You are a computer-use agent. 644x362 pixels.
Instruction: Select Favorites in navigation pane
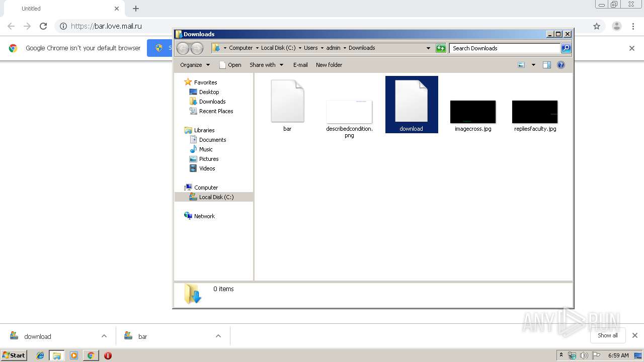click(x=201, y=82)
